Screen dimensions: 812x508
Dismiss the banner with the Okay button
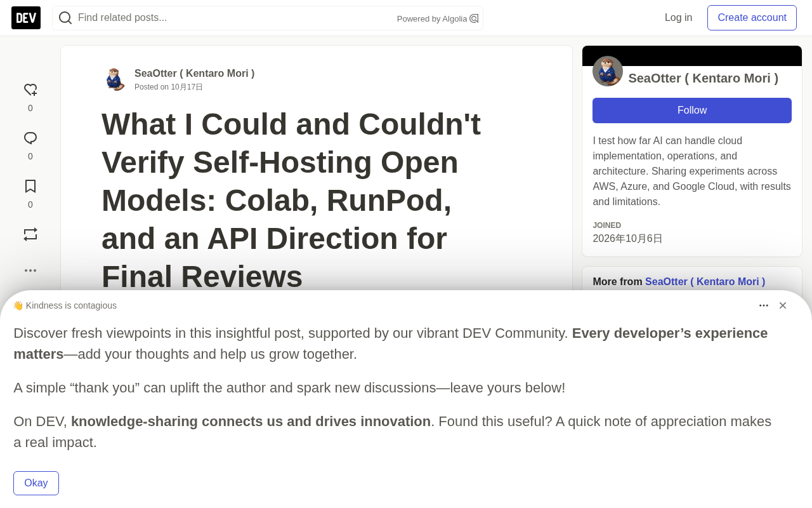[x=36, y=483]
